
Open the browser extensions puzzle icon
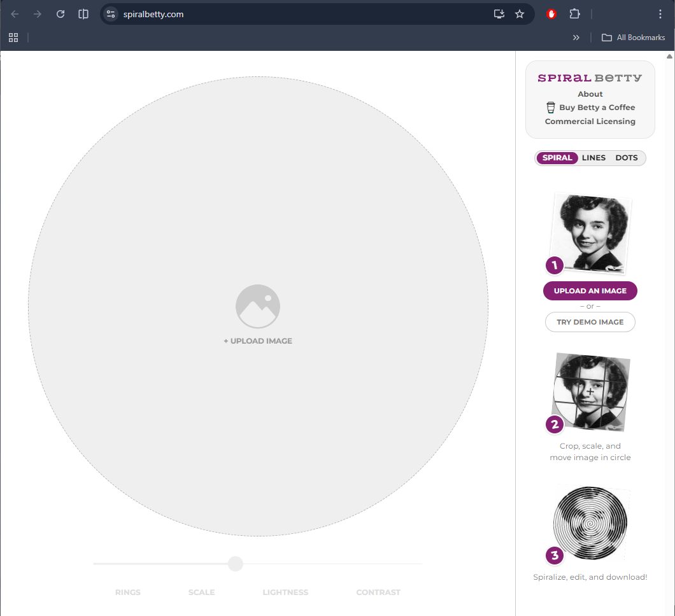coord(574,14)
